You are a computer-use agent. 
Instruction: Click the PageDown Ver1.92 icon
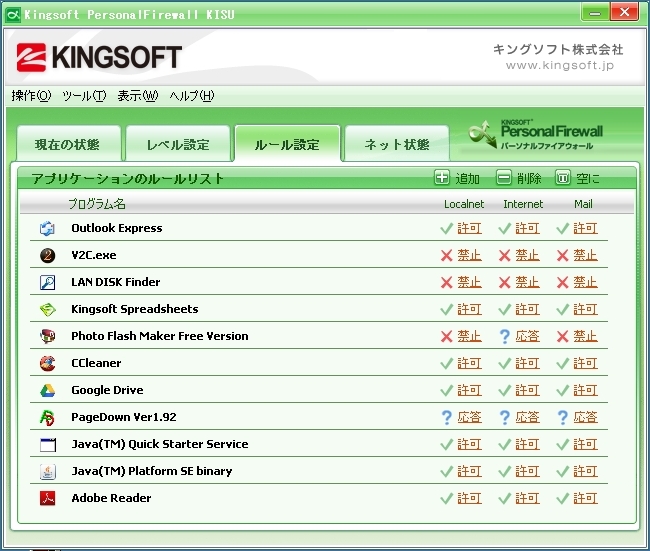[x=47, y=417]
